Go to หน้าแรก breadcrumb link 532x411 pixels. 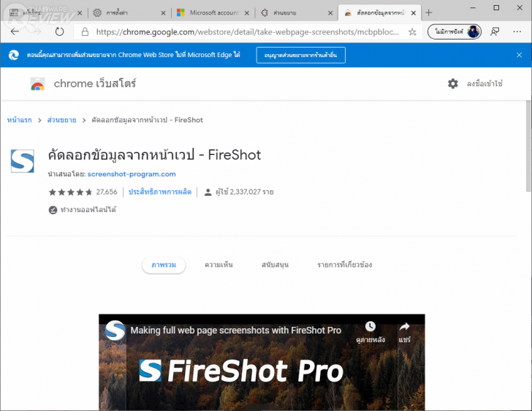click(x=19, y=120)
